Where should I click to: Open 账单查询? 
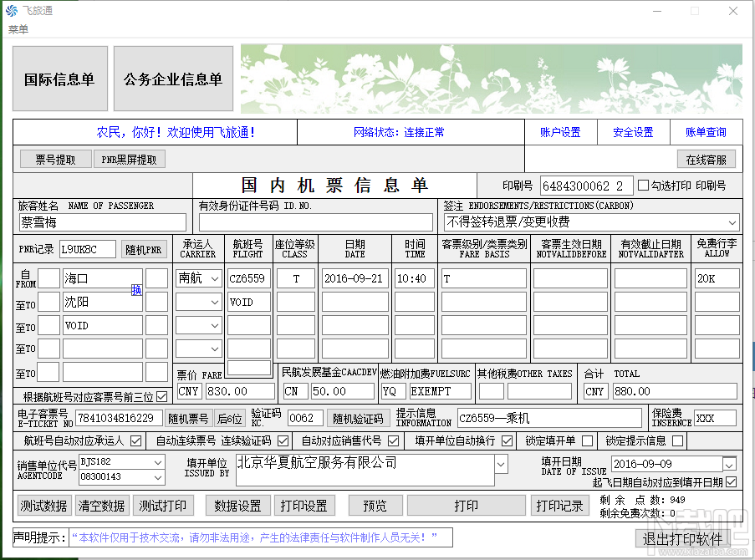click(x=706, y=132)
